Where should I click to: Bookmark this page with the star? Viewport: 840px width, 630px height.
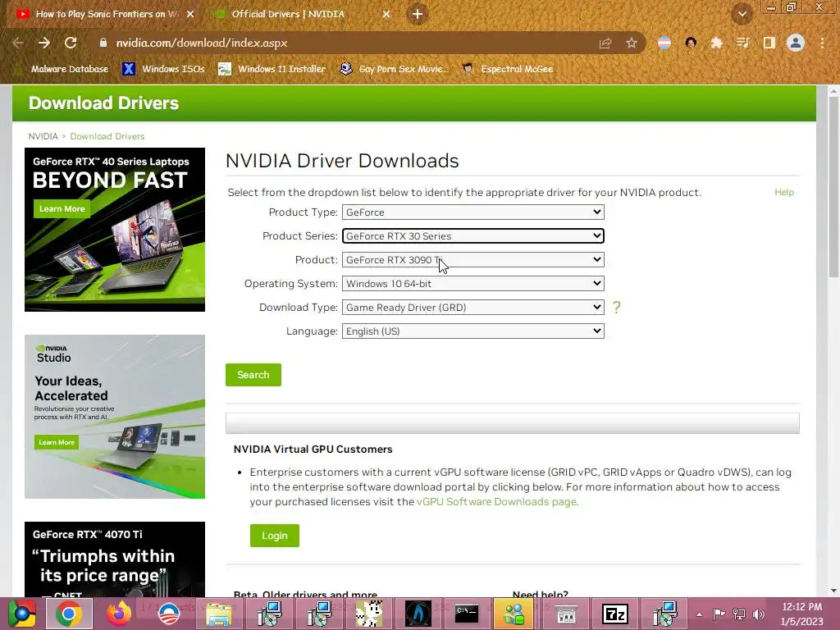point(632,43)
